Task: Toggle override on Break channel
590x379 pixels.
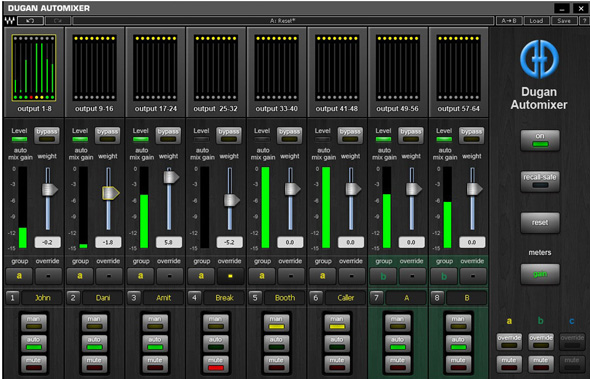Action: click(230, 276)
